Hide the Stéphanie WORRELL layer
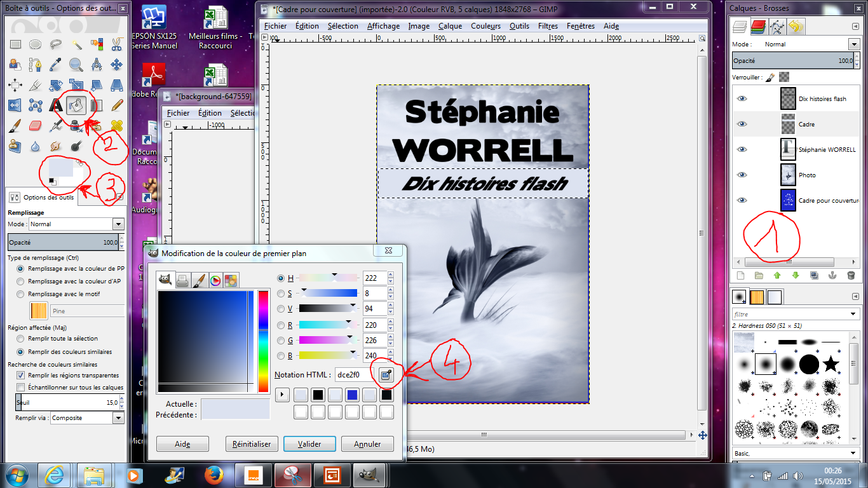 click(x=742, y=149)
